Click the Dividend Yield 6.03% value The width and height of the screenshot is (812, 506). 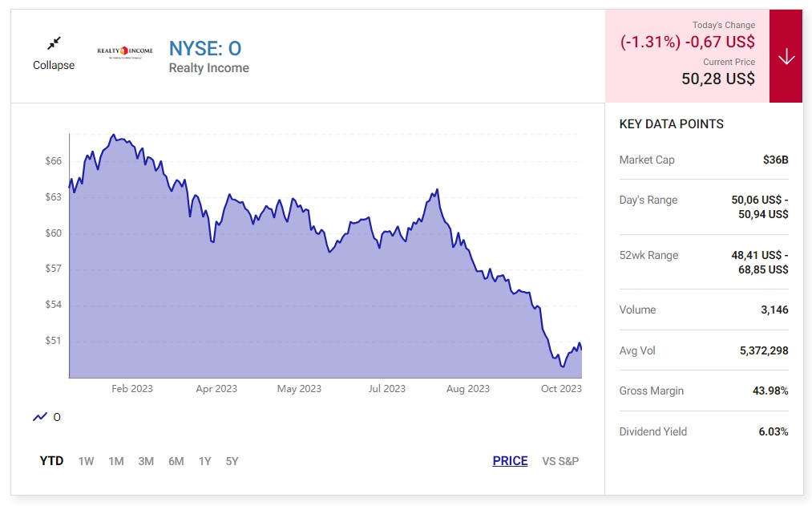773,431
